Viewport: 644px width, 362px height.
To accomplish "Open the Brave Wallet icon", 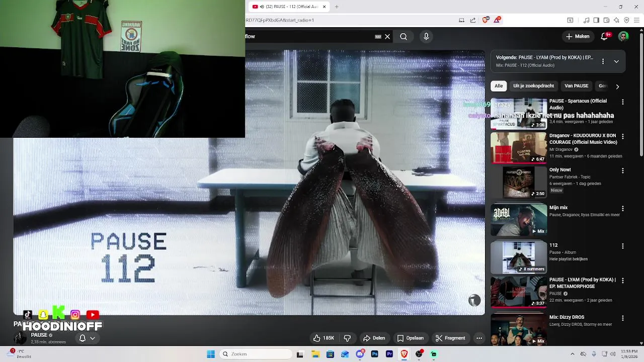I will 606,20.
